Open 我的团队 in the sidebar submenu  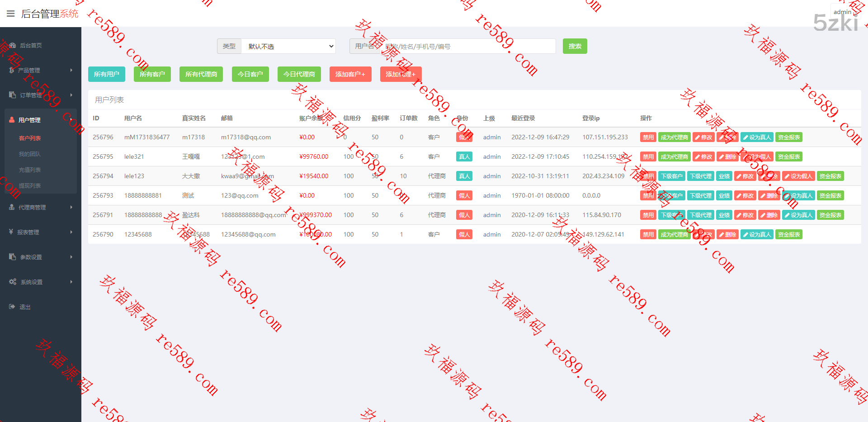click(30, 154)
